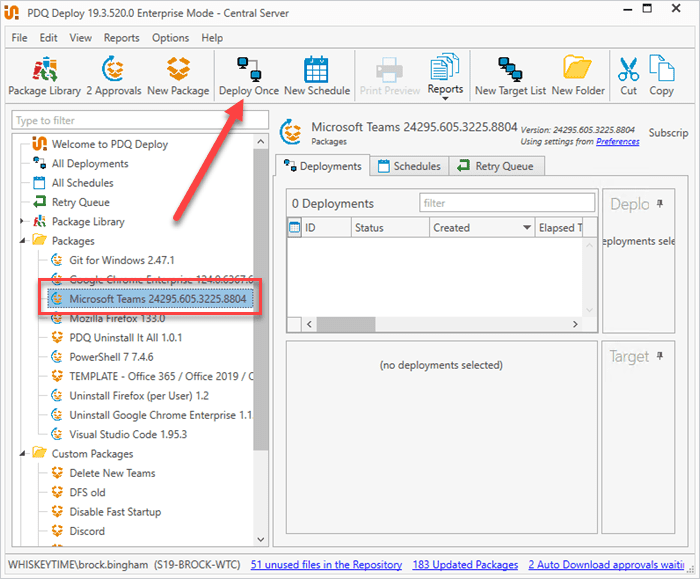This screenshot has height=579, width=700.
Task: Click the Packages folder label
Action: pos(73,241)
